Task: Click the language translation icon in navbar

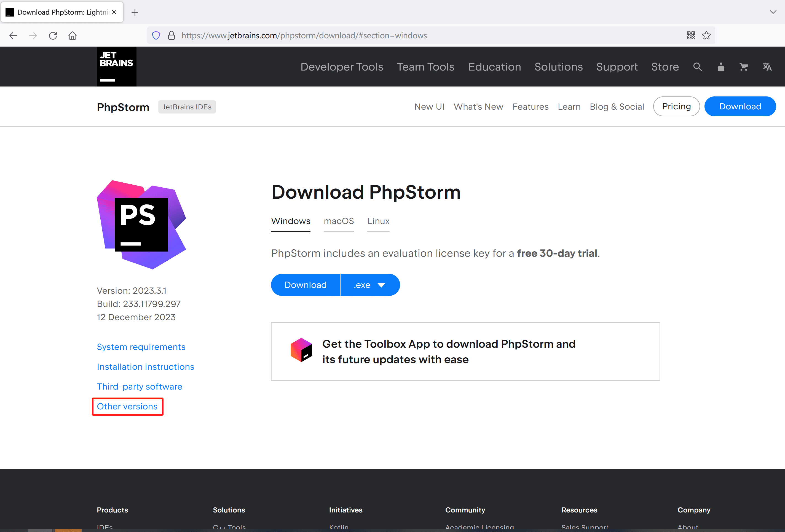Action: [x=767, y=67]
